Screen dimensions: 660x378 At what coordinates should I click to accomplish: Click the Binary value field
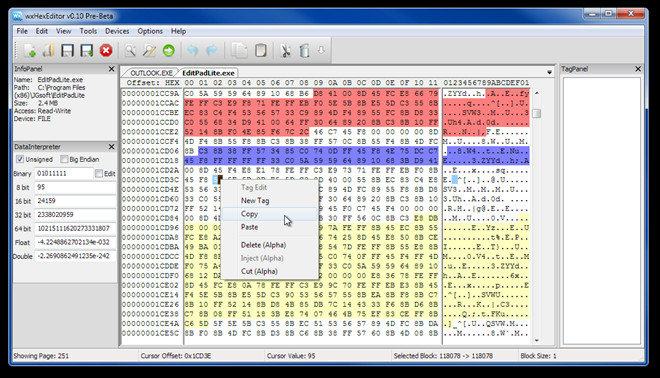pyautogui.click(x=64, y=173)
